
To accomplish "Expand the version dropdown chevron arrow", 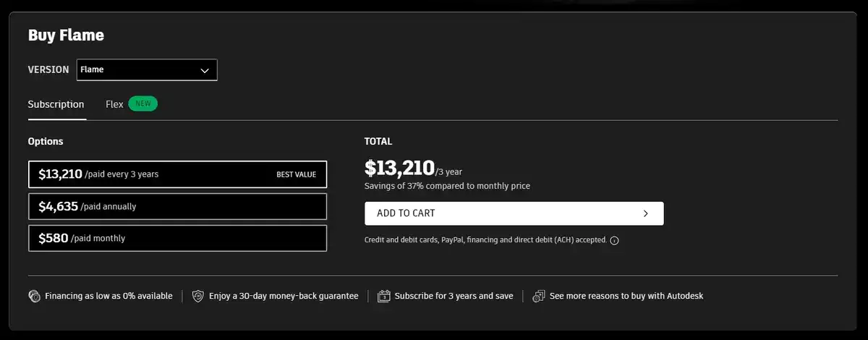I will click(x=205, y=70).
